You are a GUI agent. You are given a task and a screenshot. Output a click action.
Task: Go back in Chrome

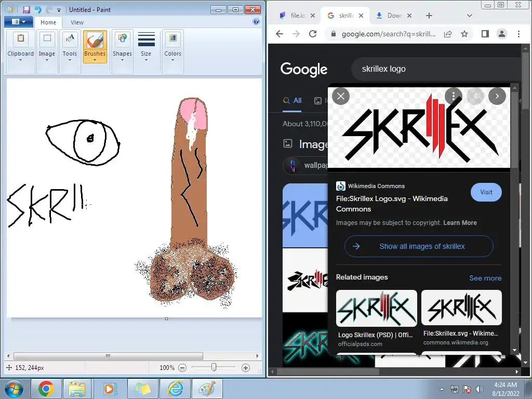tap(280, 34)
